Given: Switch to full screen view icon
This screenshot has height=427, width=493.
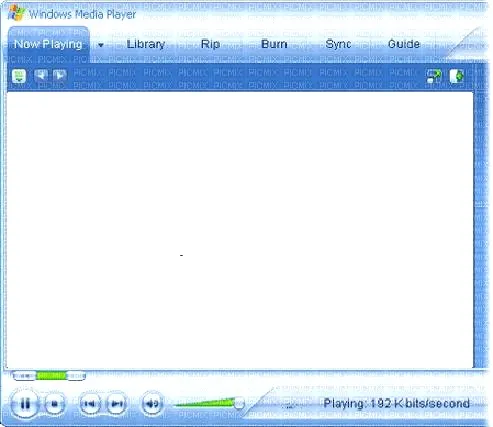Looking at the screenshot, I should (x=434, y=76).
